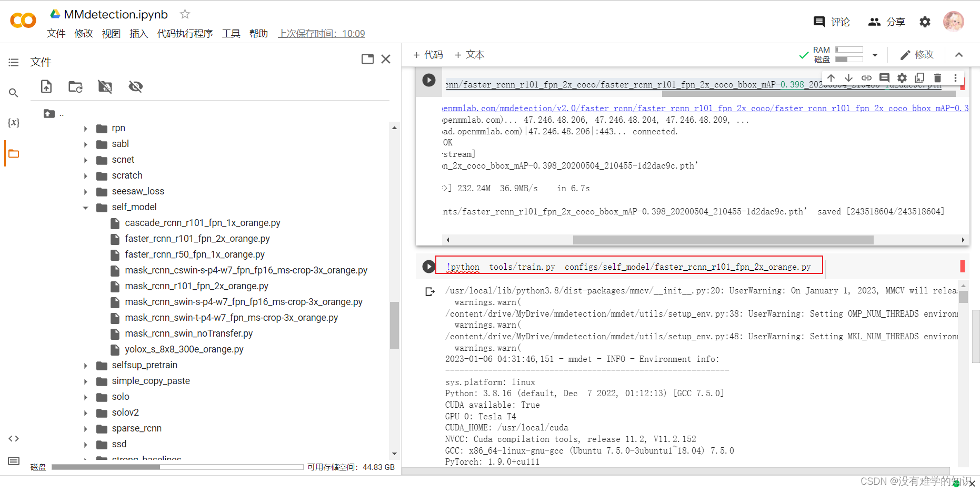Delete the current cell
This screenshot has width=980, height=491.
(937, 78)
